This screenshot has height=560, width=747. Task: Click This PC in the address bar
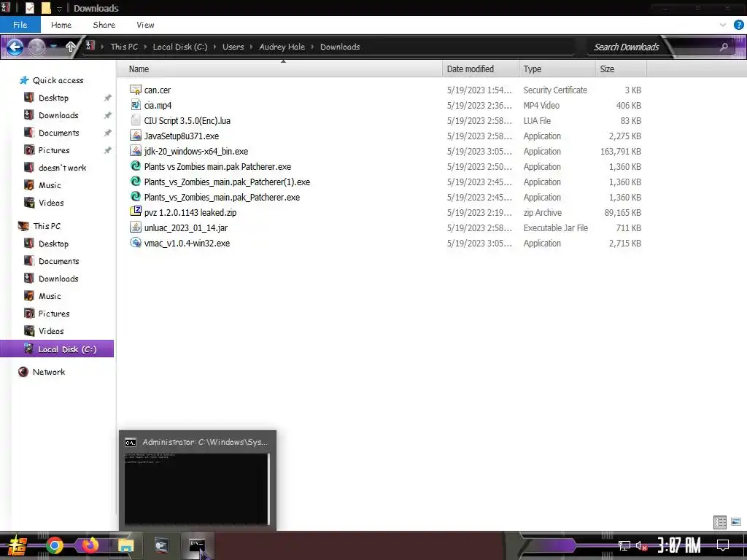pos(124,47)
